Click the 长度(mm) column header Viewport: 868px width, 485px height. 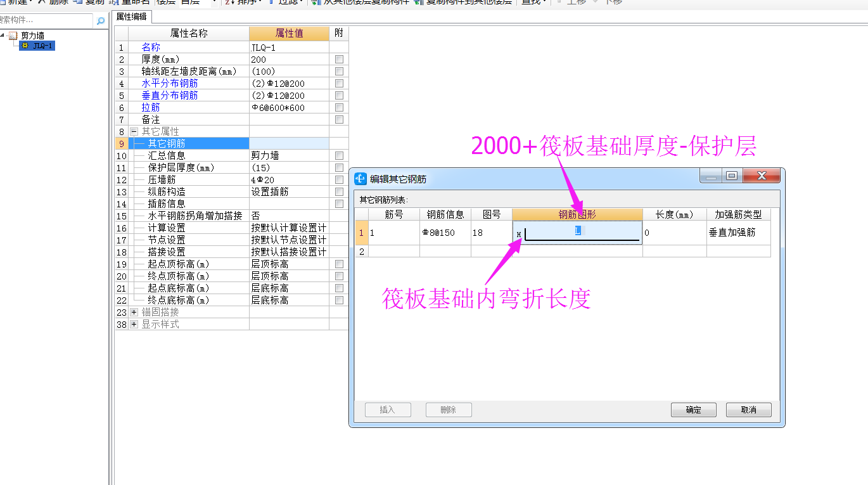click(675, 214)
